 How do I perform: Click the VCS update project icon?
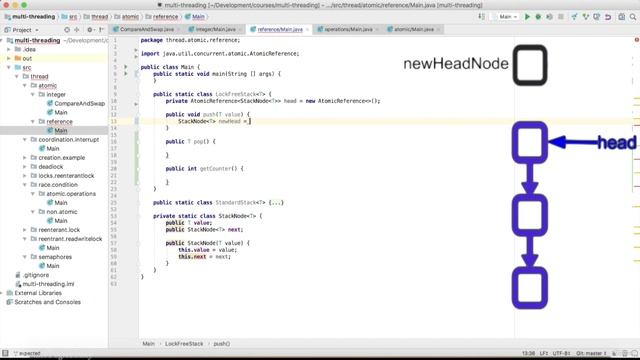574,17
